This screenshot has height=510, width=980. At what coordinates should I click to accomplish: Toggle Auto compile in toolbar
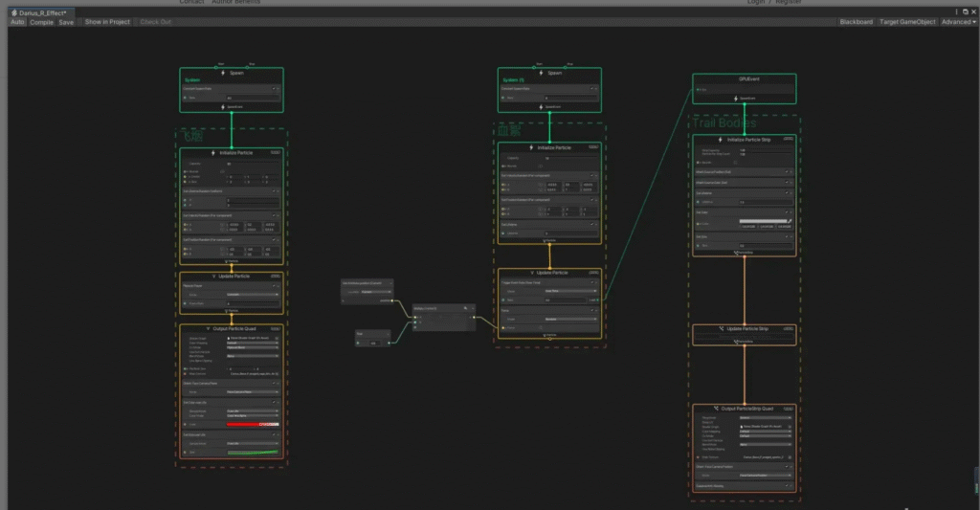[x=17, y=22]
